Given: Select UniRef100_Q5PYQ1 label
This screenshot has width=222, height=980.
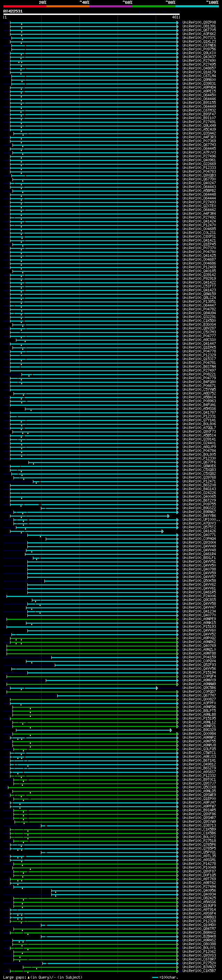Looking at the screenshot, I should (199, 852).
